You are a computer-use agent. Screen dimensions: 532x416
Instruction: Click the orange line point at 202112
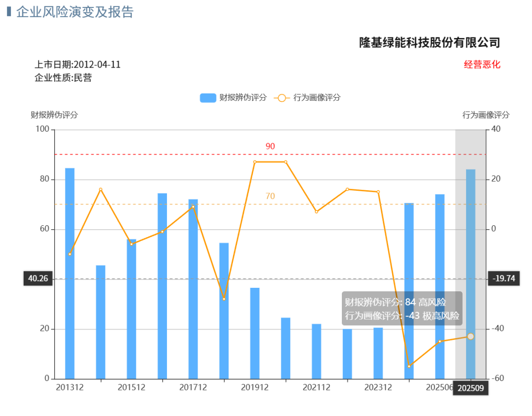[x=317, y=211]
